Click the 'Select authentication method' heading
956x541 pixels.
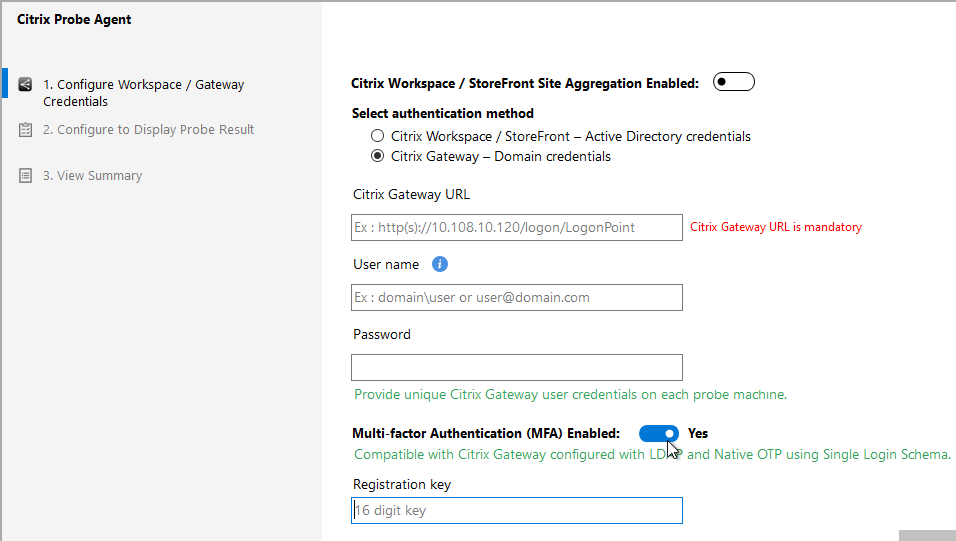point(443,113)
